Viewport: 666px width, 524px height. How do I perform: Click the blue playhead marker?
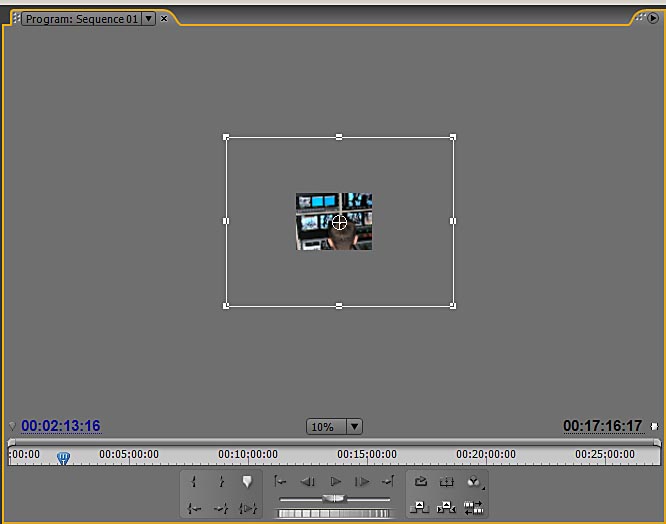coord(63,458)
